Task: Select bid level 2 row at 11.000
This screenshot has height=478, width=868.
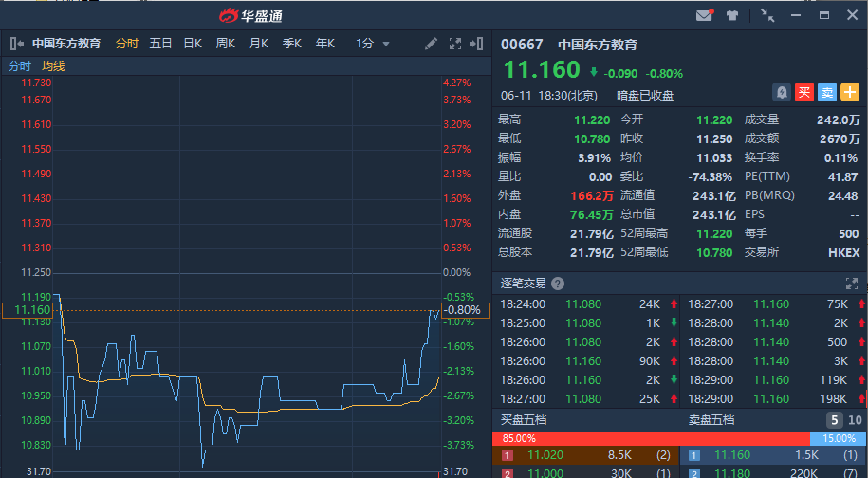Action: coord(585,472)
